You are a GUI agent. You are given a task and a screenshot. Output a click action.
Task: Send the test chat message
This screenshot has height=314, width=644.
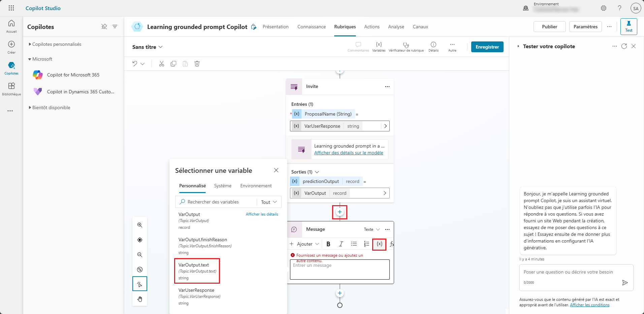point(625,283)
